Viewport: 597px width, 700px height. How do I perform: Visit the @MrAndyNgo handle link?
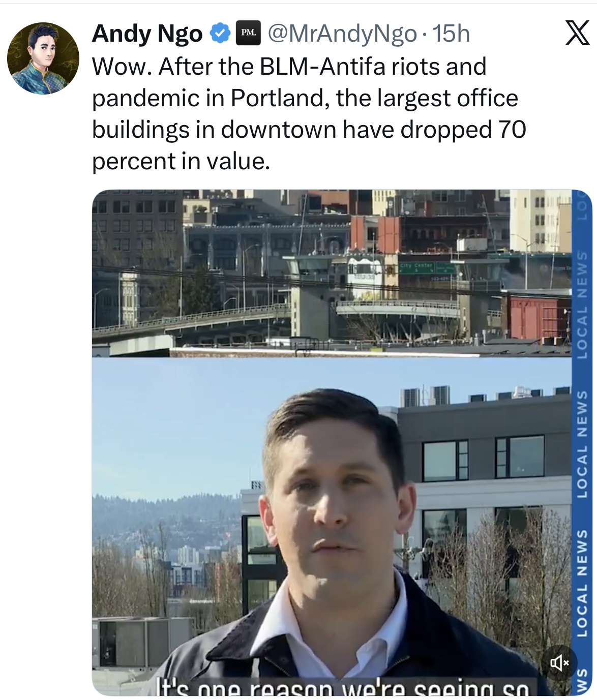coord(342,34)
